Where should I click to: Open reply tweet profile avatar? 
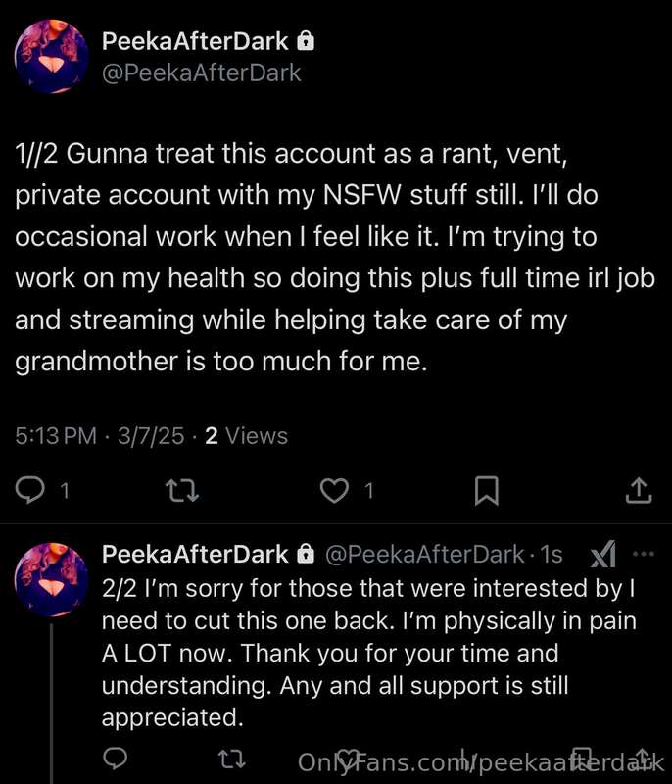[x=52, y=580]
